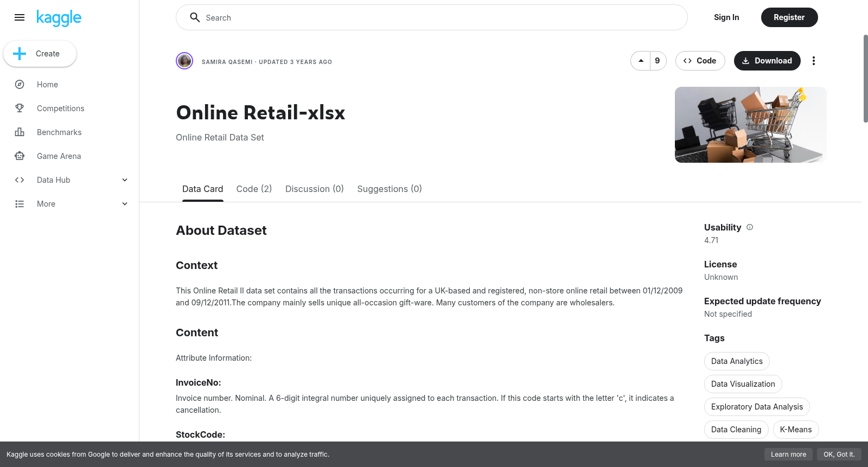
Task: Click the Not specified update frequency text
Action: coord(728,314)
